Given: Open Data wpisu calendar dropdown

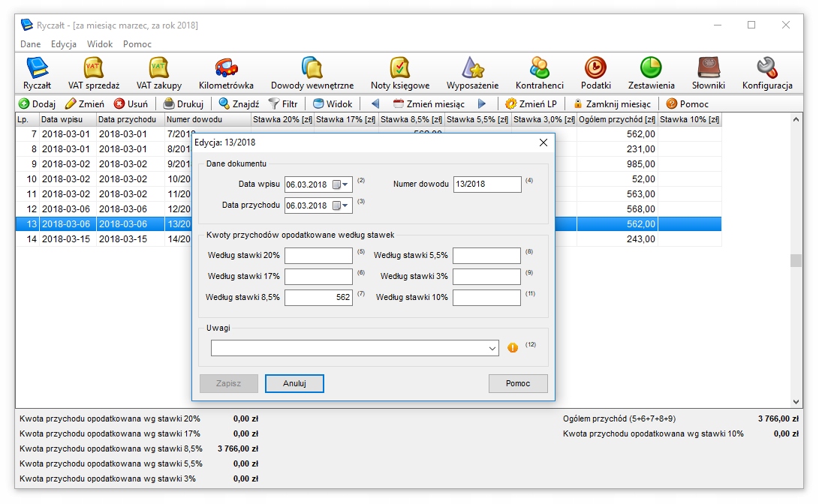Looking at the screenshot, I should click(341, 184).
